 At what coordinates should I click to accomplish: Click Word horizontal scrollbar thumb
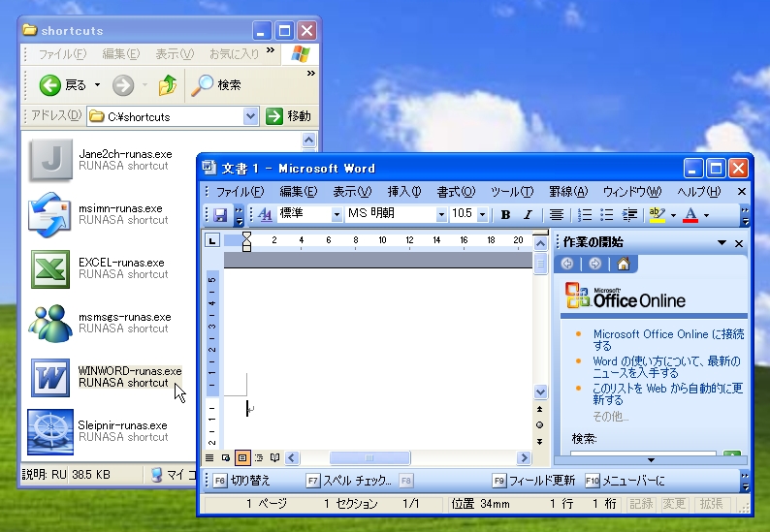[369, 458]
